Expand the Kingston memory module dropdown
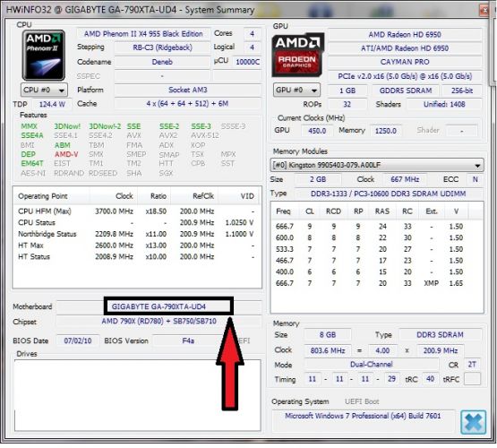 [377, 165]
